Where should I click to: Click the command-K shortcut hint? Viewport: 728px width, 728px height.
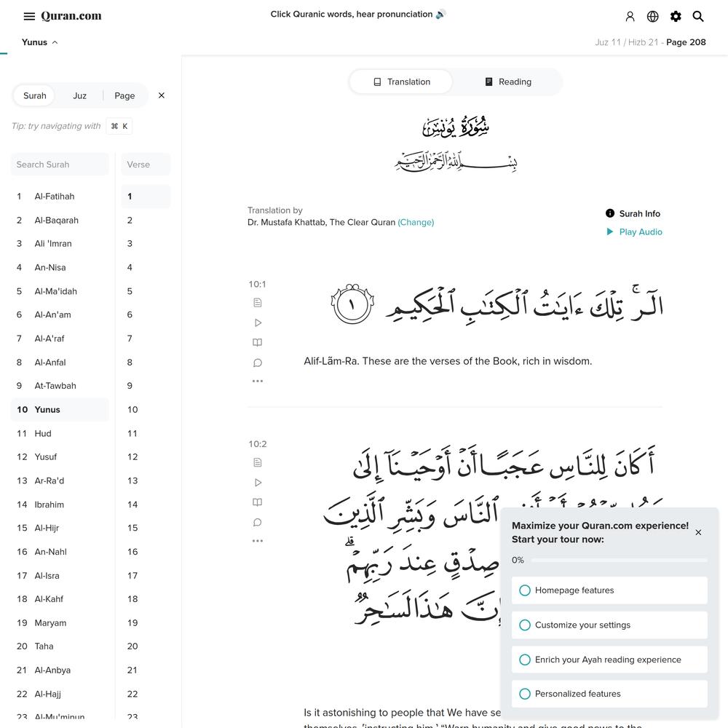tap(119, 126)
